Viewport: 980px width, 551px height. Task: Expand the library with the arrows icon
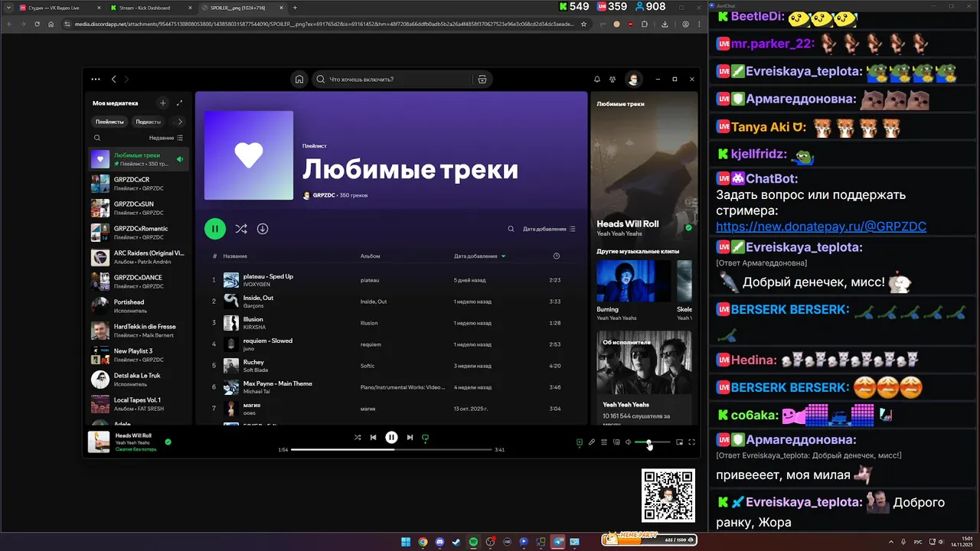pyautogui.click(x=180, y=103)
